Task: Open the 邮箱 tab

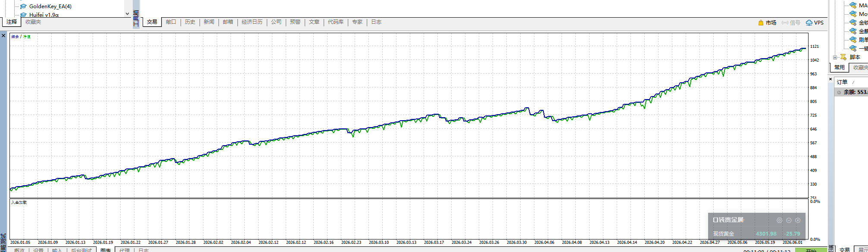Action: pyautogui.click(x=228, y=22)
